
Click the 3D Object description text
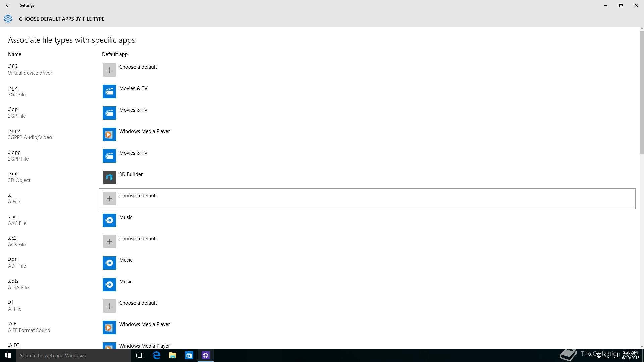19,180
